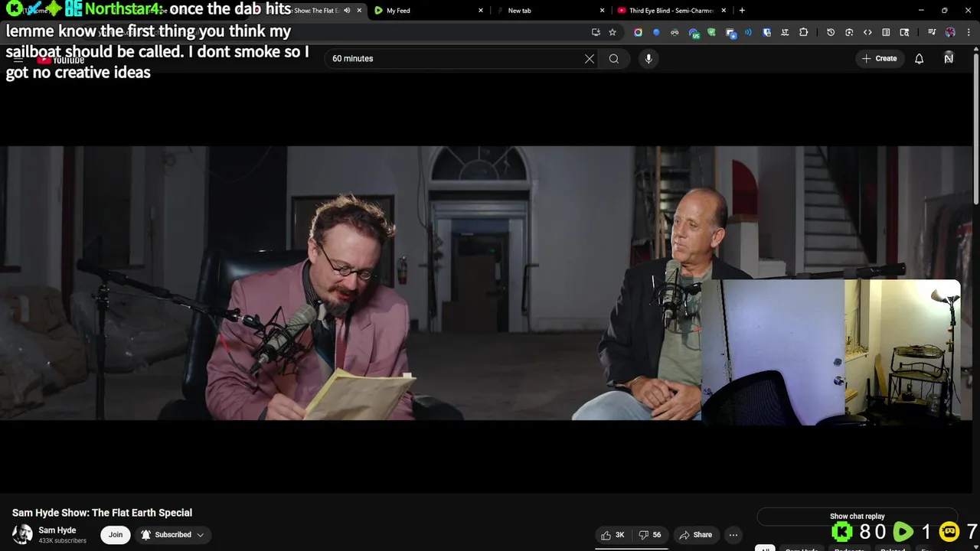This screenshot has width=980, height=551.
Task: Click the green shield extension icon
Action: click(x=711, y=32)
